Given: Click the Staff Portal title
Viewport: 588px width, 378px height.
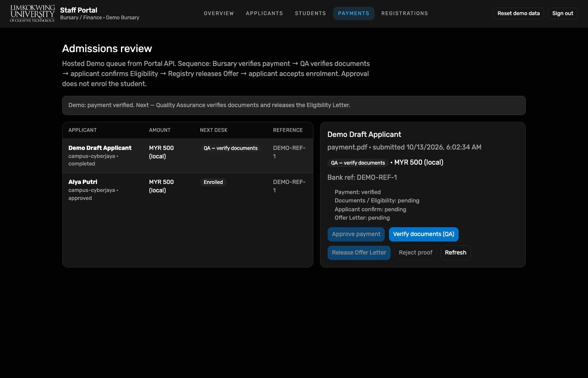Looking at the screenshot, I should 79,10.
